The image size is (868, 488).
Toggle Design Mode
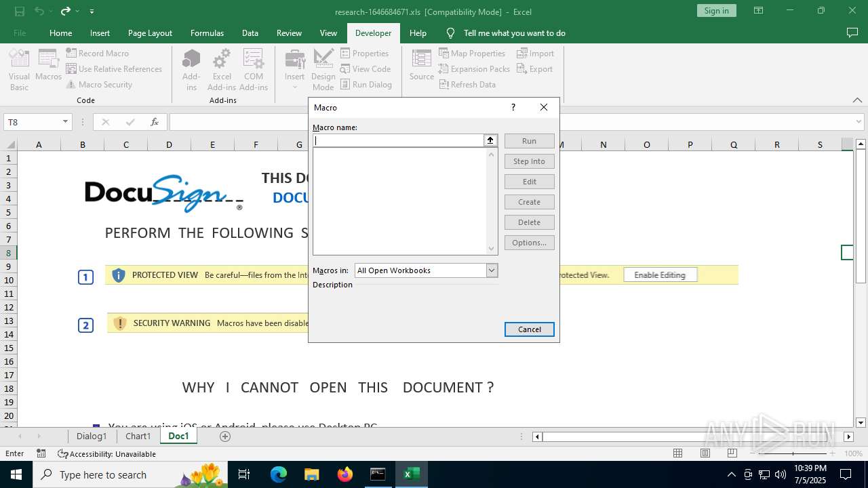(323, 69)
